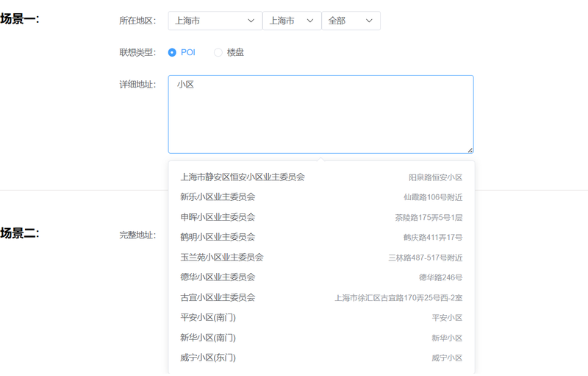Click address text 上海市徐汇区古宜路170弄25号西-2室

coord(398,298)
